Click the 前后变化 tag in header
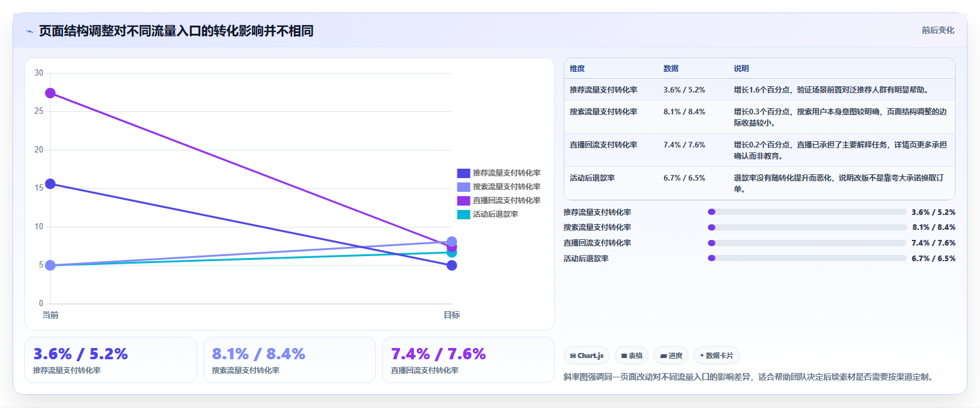 [x=938, y=30]
